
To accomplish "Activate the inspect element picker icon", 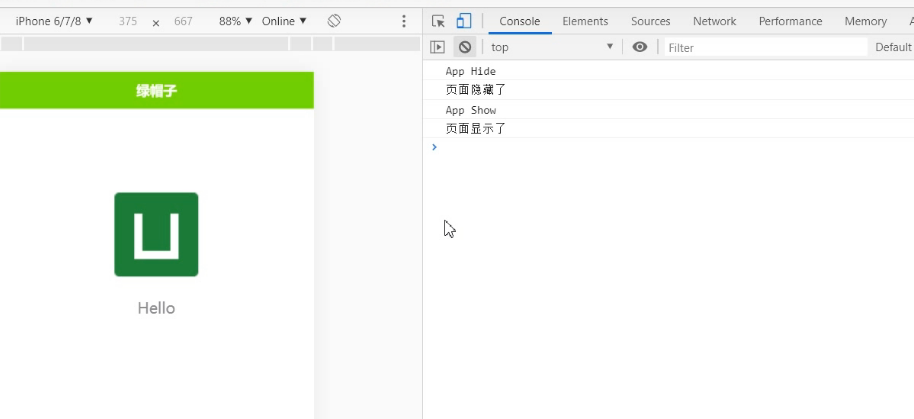I will pos(438,21).
